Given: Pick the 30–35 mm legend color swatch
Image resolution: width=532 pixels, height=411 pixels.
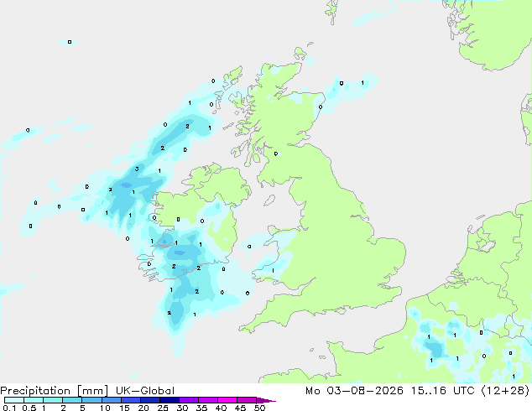Looking at the screenshot, I should click(189, 400).
